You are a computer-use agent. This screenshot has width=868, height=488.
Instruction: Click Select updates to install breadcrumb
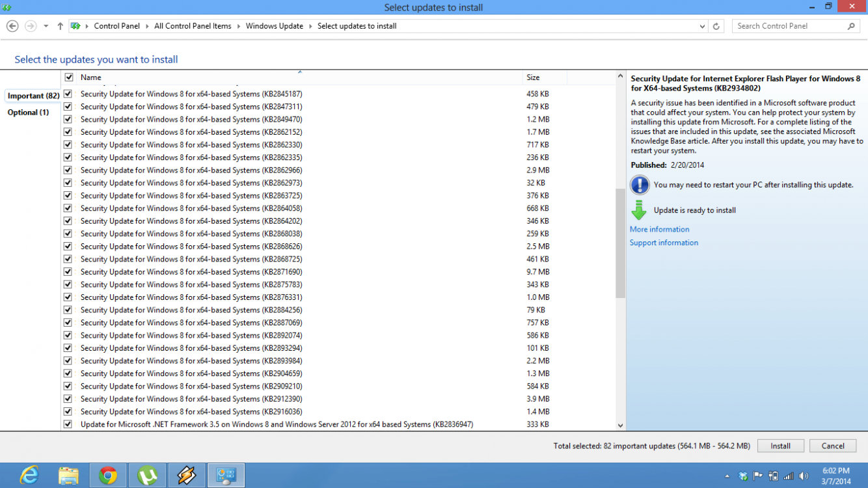click(357, 26)
